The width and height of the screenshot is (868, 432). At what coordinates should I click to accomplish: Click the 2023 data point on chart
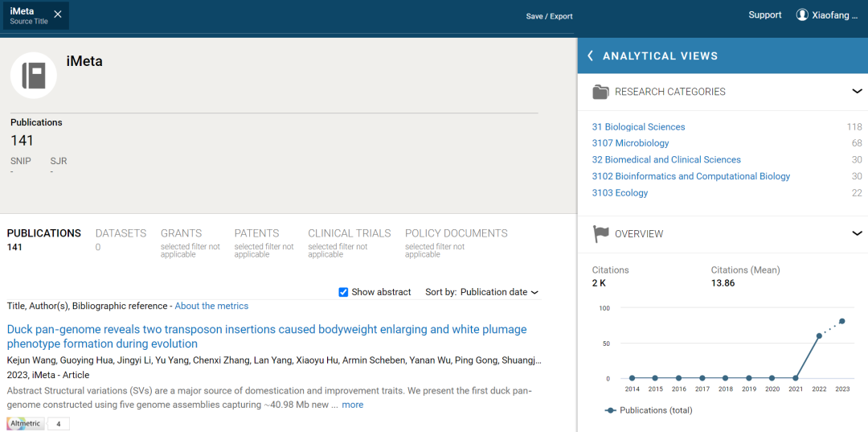842,321
